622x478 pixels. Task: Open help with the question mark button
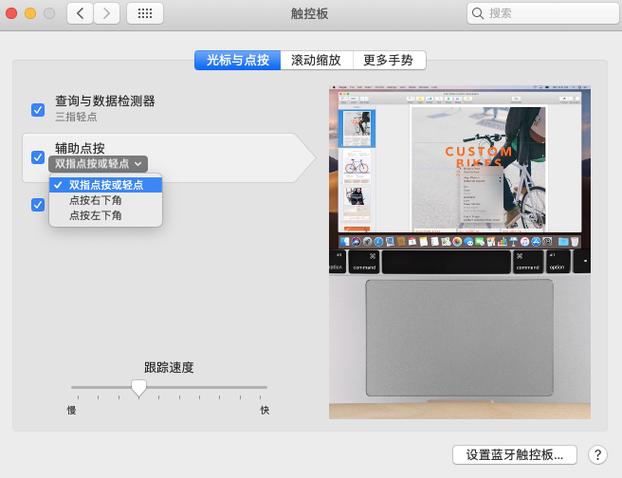598,455
